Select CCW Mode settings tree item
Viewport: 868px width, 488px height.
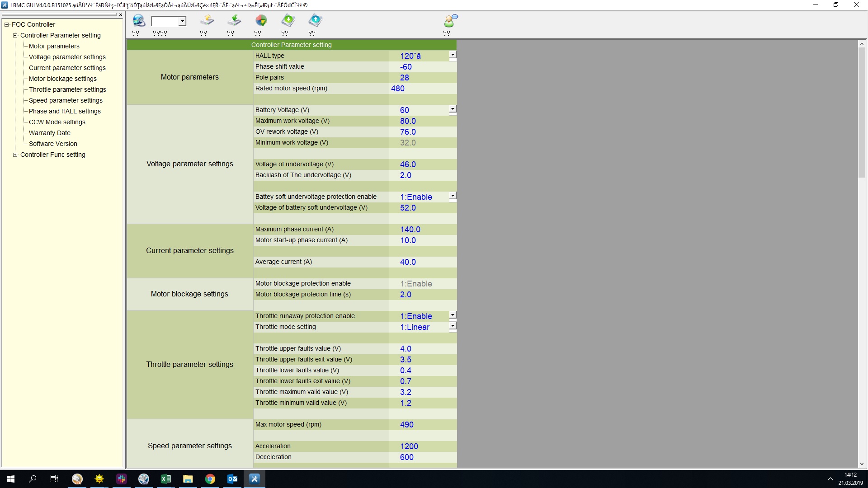tap(57, 122)
